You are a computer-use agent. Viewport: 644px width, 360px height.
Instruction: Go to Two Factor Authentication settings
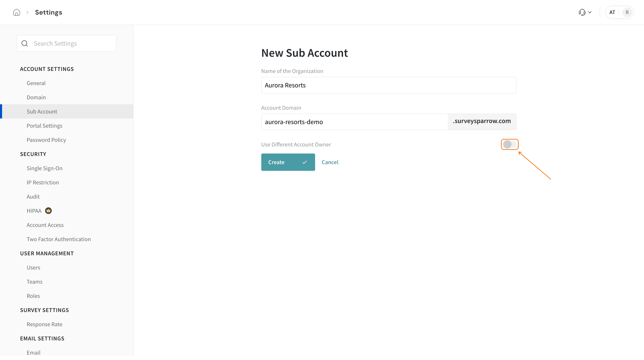coord(59,239)
